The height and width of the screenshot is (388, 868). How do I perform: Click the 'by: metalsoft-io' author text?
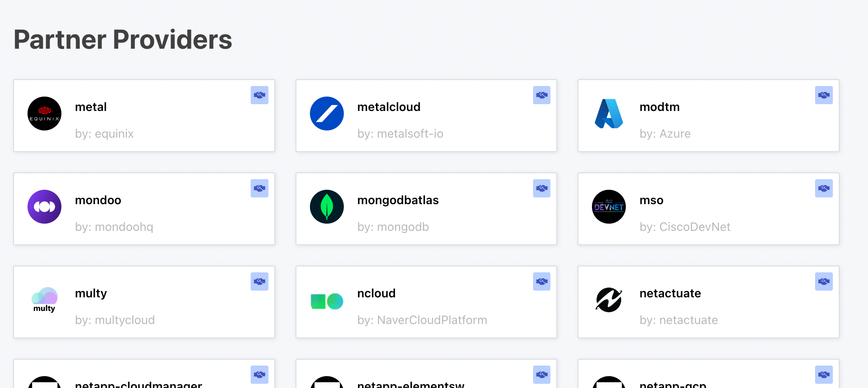coord(400,134)
